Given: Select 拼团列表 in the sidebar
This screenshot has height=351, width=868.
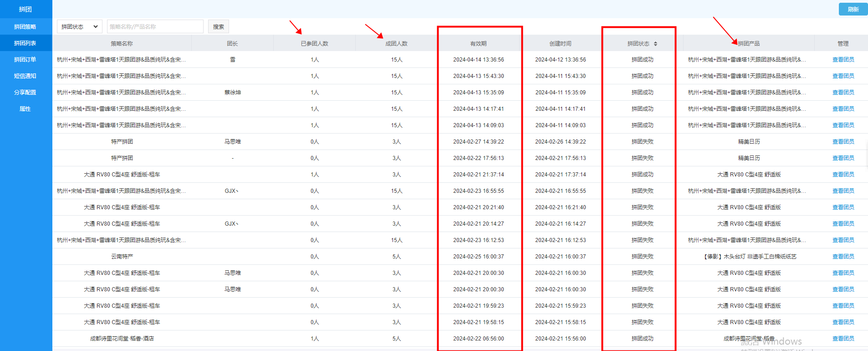Looking at the screenshot, I should (x=25, y=43).
